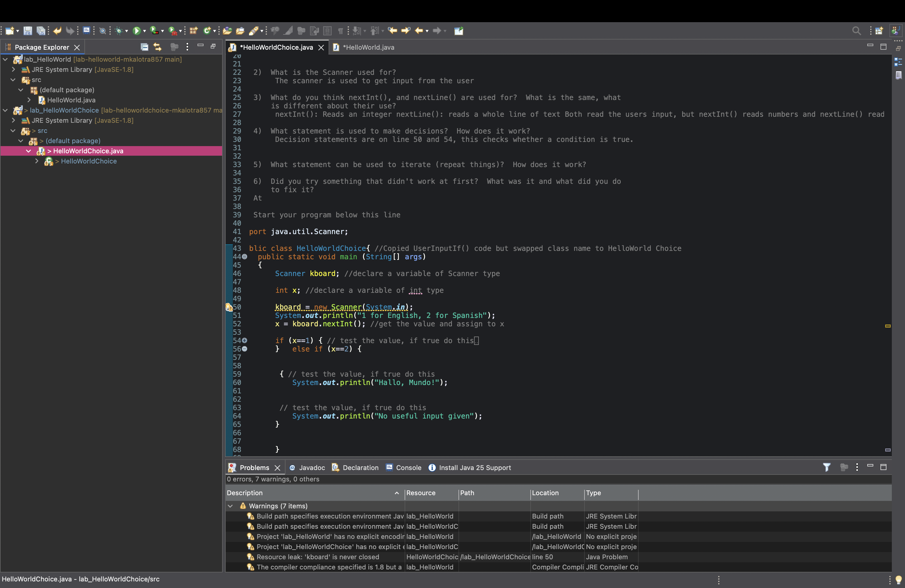Screen dimensions: 905x588
Task: Open the Run button dropdown arrow
Action: coord(145,31)
